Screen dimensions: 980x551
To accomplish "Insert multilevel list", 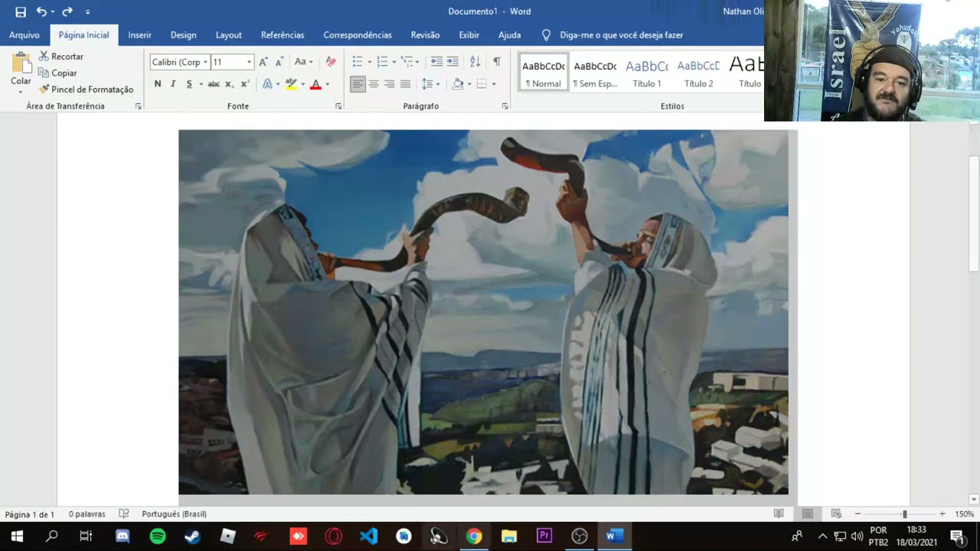I will (x=407, y=62).
